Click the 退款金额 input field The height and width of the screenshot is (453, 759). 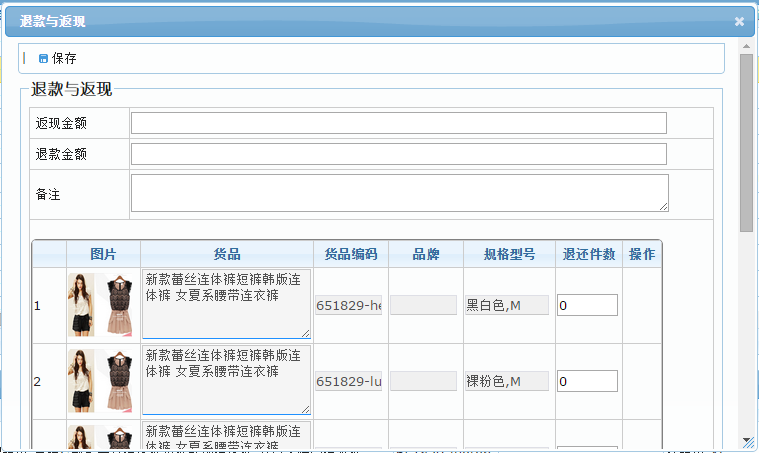[398, 154]
